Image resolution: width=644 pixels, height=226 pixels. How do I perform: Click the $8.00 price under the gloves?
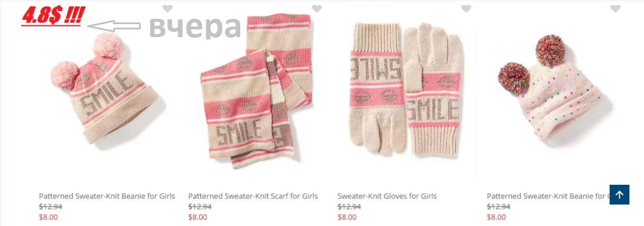pos(347,217)
